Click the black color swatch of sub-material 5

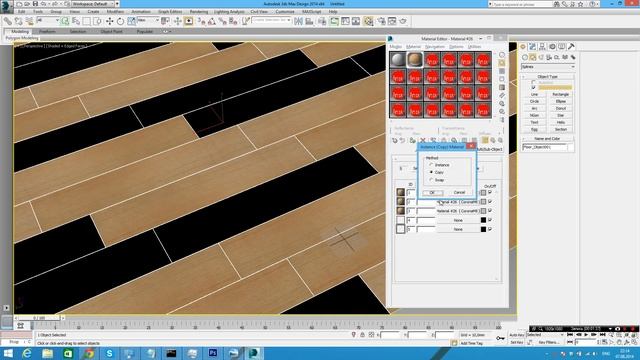pos(483,229)
